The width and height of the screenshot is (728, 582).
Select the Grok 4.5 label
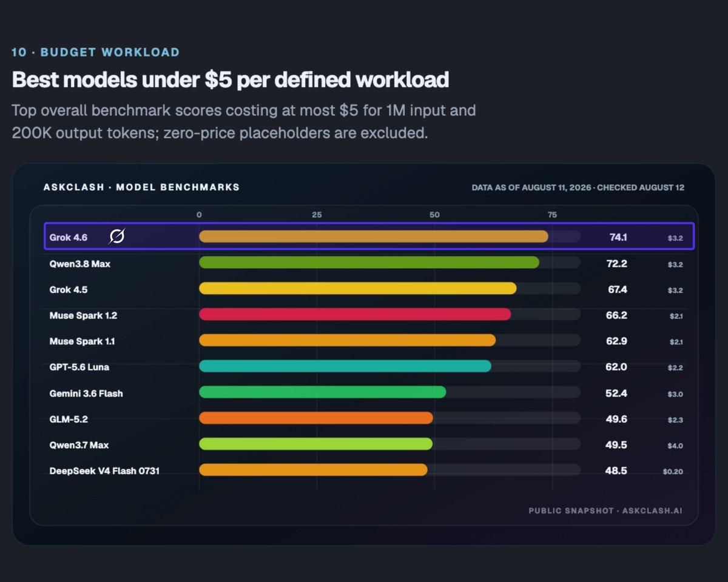tap(68, 290)
